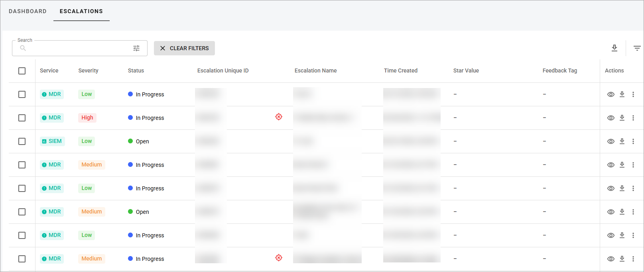Screen dimensions: 644x272
Task: Click the Medium badge in the Open MDR row
Action: tap(92, 211)
